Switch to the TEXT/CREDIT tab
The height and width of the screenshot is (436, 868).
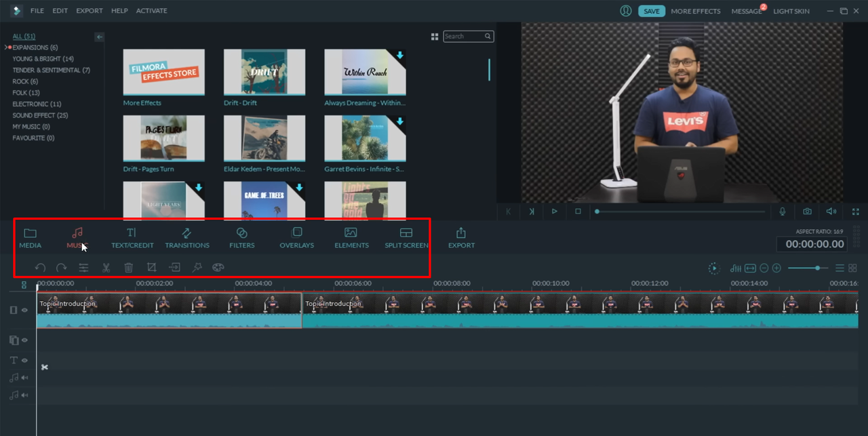pos(132,238)
